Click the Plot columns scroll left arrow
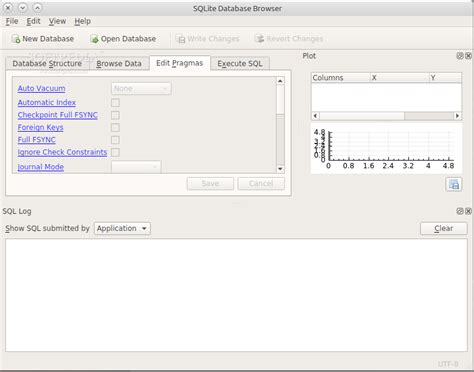The width and height of the screenshot is (474, 372). [x=315, y=116]
